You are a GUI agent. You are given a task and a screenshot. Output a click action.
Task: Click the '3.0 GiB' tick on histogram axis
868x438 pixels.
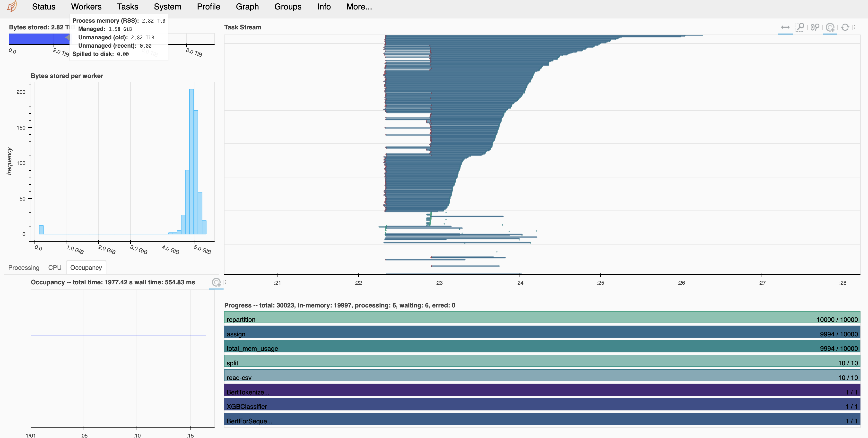click(139, 249)
